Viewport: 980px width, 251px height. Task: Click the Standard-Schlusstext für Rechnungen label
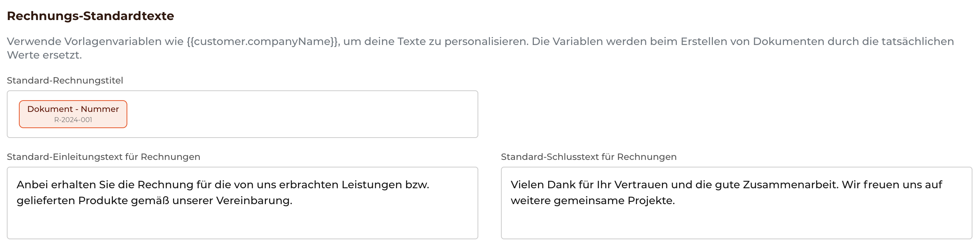[x=589, y=156]
